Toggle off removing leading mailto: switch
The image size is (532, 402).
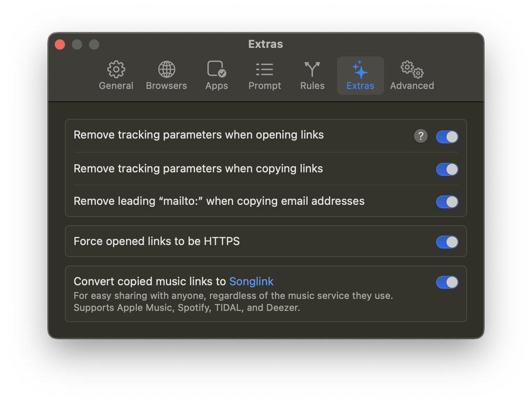[x=447, y=202]
